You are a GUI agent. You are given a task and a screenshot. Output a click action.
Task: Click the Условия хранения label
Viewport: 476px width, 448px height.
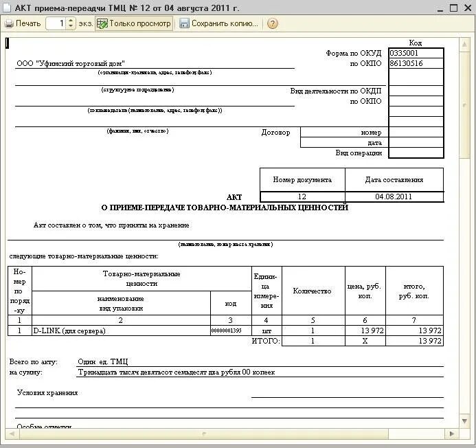(x=47, y=393)
